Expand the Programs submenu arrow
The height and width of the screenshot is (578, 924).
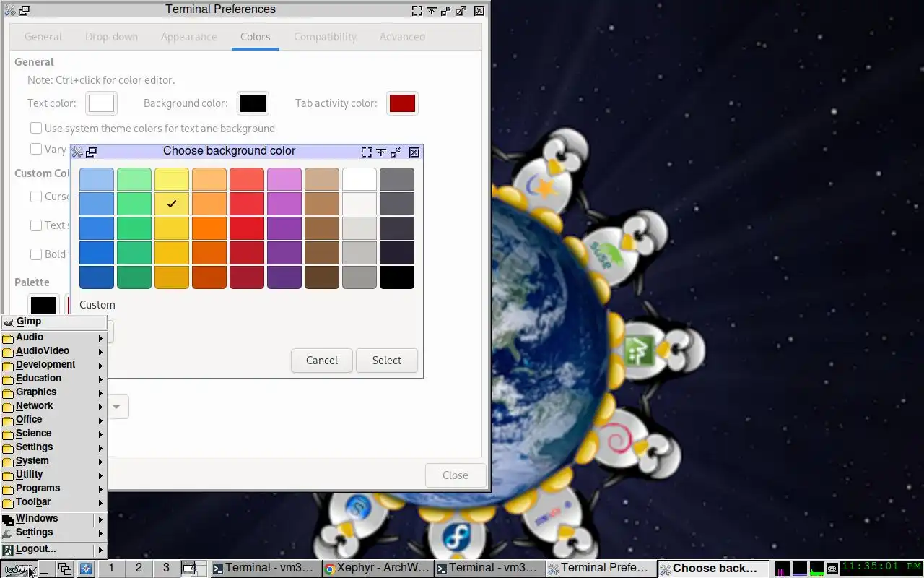[x=100, y=488]
